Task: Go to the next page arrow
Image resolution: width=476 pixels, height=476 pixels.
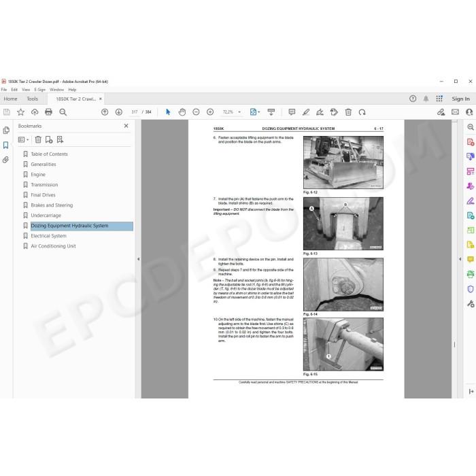Action: tap(119, 112)
